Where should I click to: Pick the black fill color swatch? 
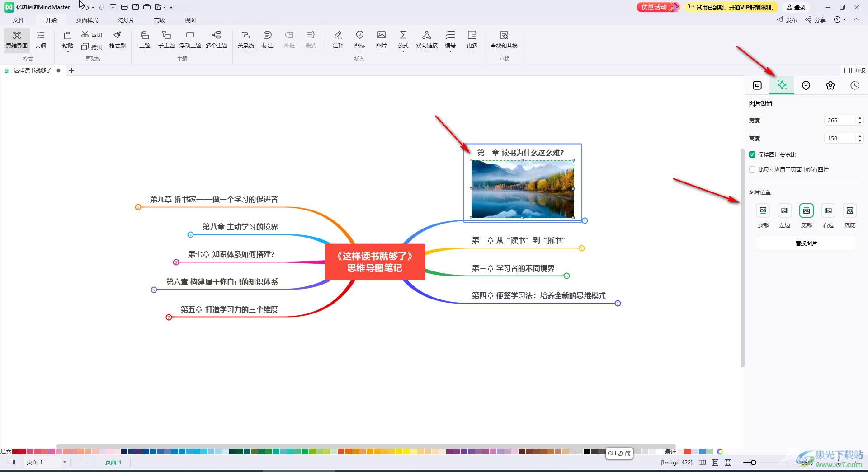coord(587,452)
